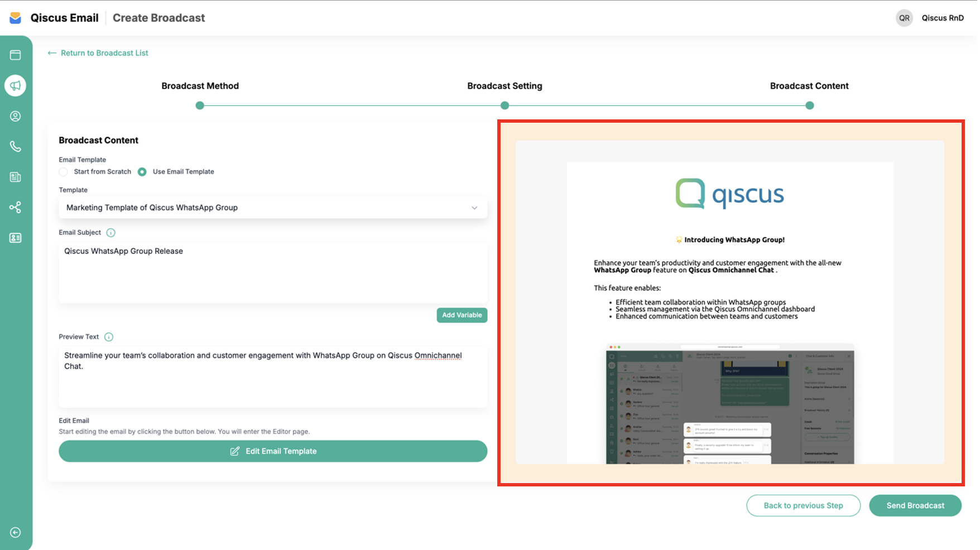Click the Broadcast Setting step label
The width and height of the screenshot is (980, 550).
[x=505, y=86]
